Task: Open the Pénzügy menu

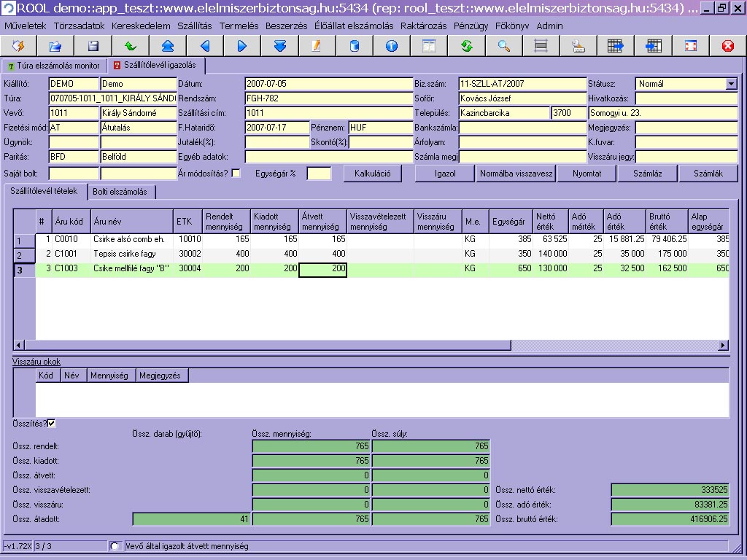Action: click(471, 26)
